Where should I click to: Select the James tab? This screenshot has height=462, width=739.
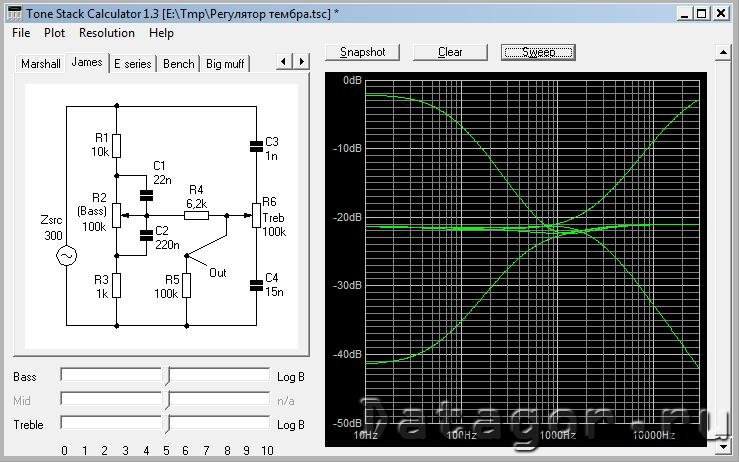[x=87, y=62]
